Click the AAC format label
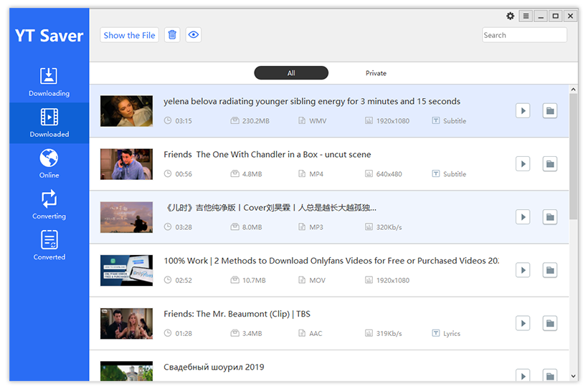 coord(316,334)
